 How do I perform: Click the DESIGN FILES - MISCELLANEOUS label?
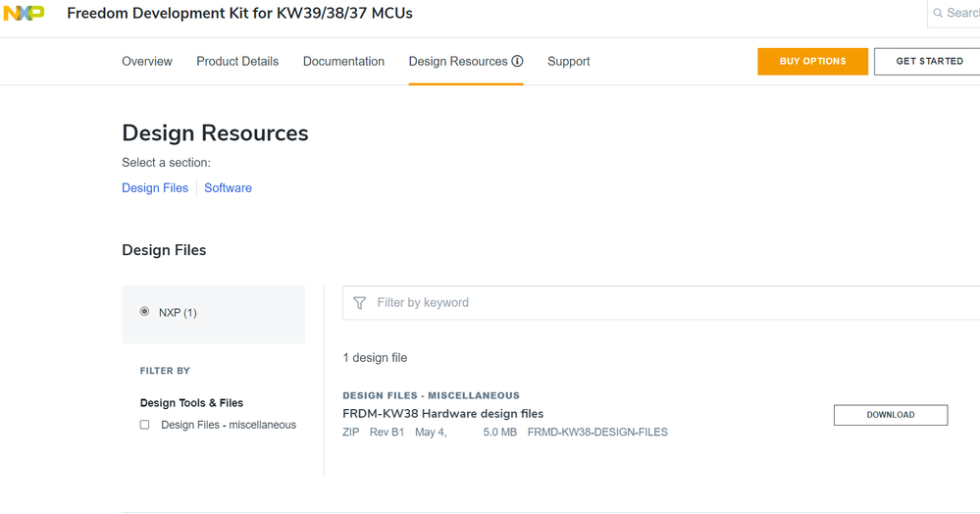pos(432,395)
